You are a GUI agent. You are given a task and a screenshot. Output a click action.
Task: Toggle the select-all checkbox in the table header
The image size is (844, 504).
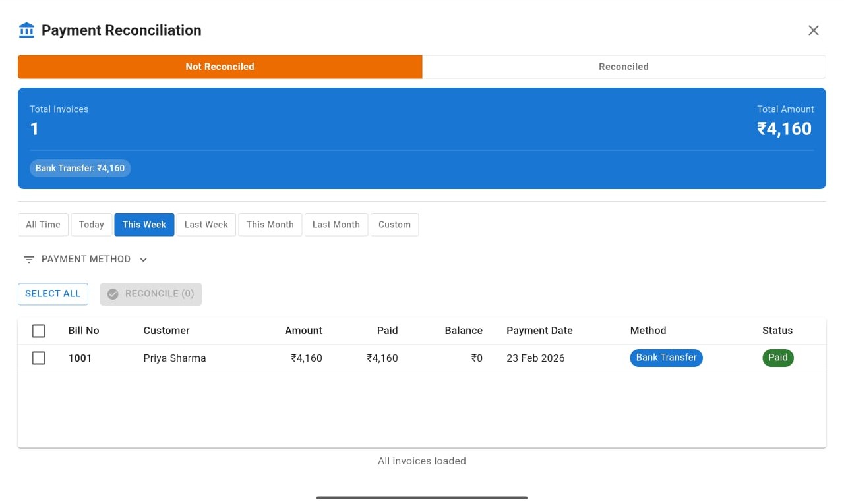(x=38, y=331)
